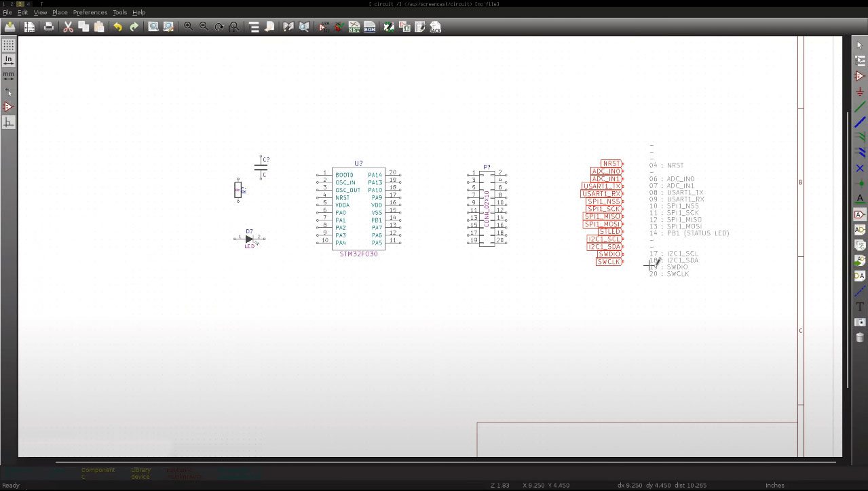This screenshot has width=868, height=491.
Task: Set units to inches
Action: click(x=8, y=61)
